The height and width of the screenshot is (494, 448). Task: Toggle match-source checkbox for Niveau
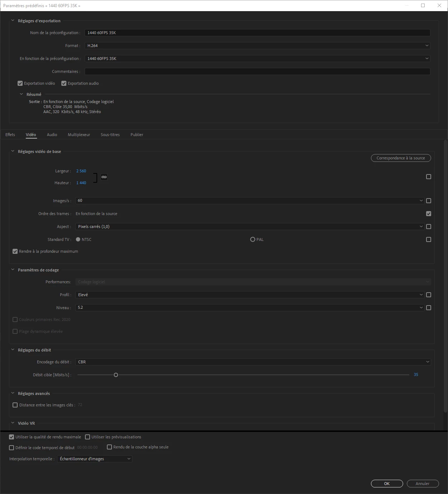coord(429,308)
